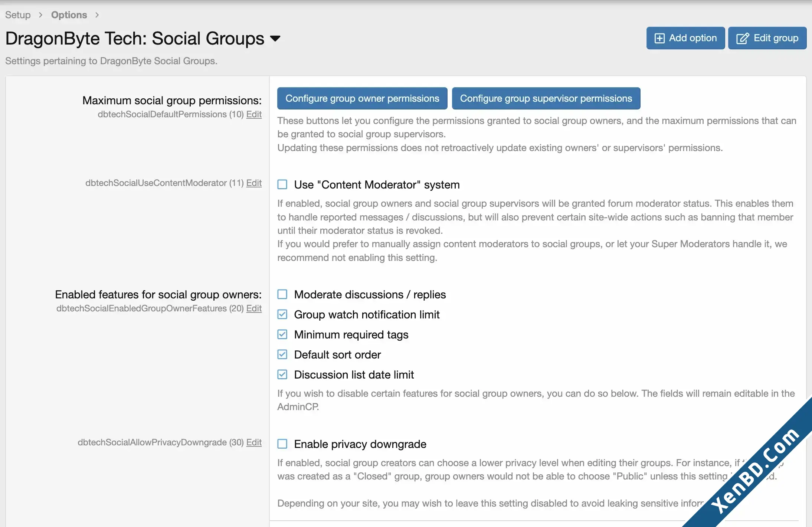Uncheck Minimum required tags
The image size is (812, 527).
click(x=282, y=334)
